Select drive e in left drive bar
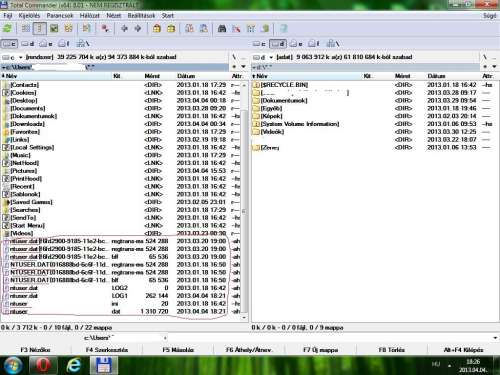 [x=46, y=44]
